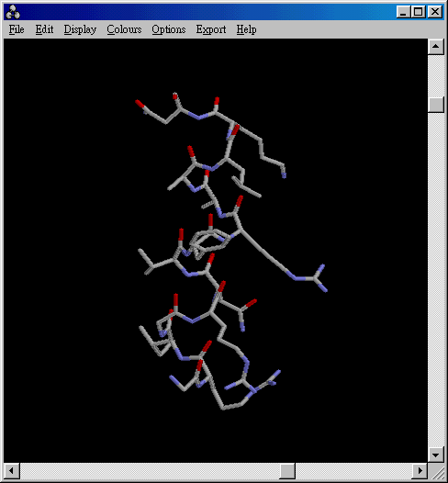
Task: Click the horizontal scrollbar thumb
Action: pyautogui.click(x=287, y=471)
